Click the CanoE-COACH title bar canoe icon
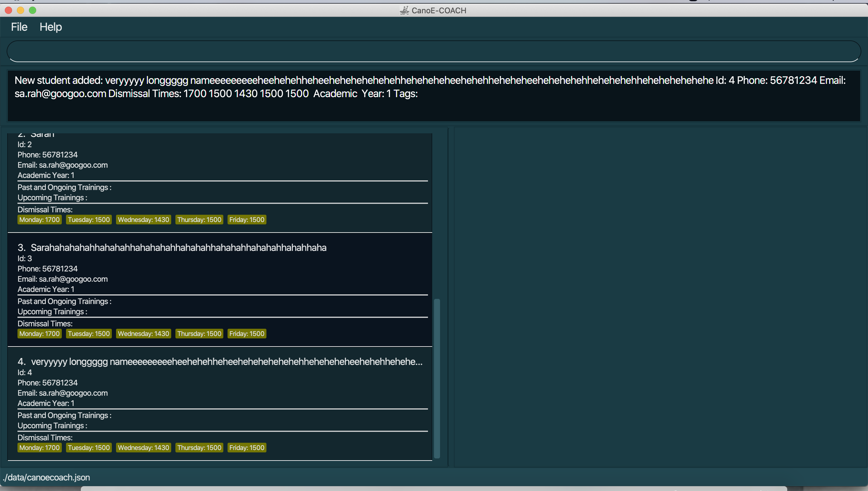 pyautogui.click(x=404, y=11)
